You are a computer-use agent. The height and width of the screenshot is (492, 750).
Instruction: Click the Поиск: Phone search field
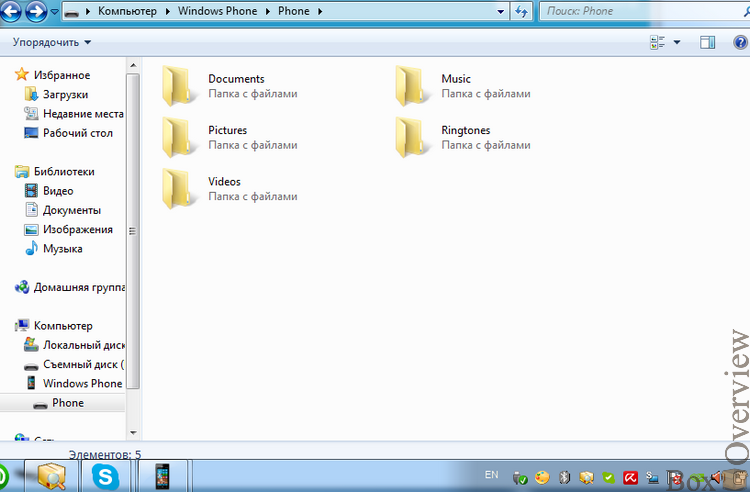tap(643, 11)
